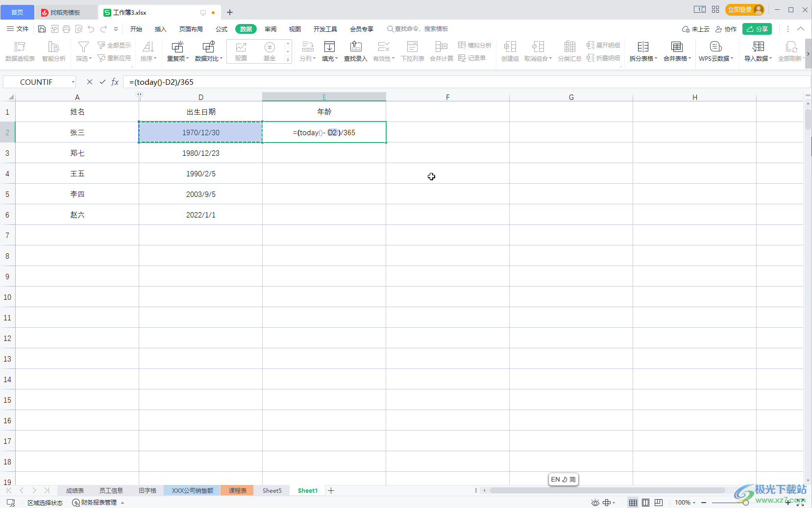Cancel formula entry with the X icon
This screenshot has width=812, height=508.
click(x=90, y=82)
